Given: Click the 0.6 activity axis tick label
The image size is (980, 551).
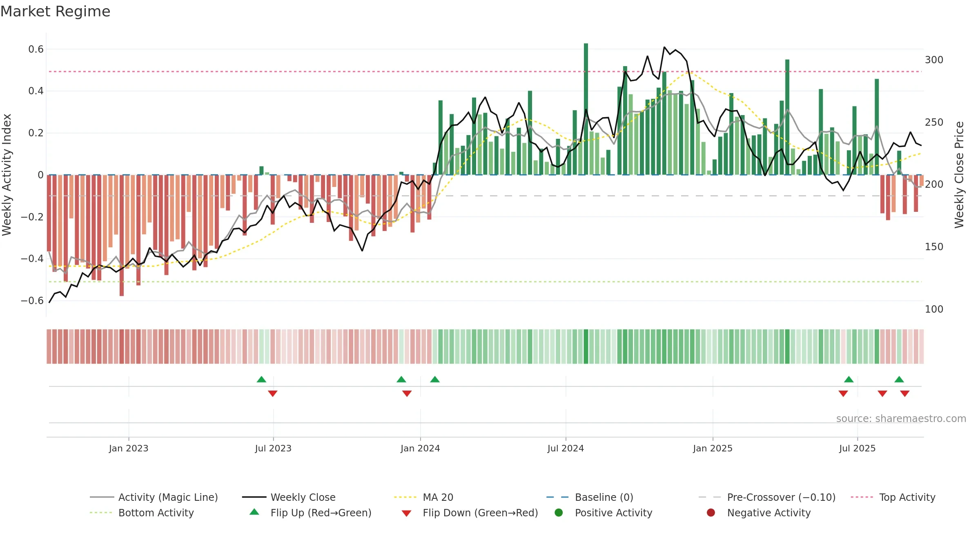Looking at the screenshot, I should [x=36, y=49].
